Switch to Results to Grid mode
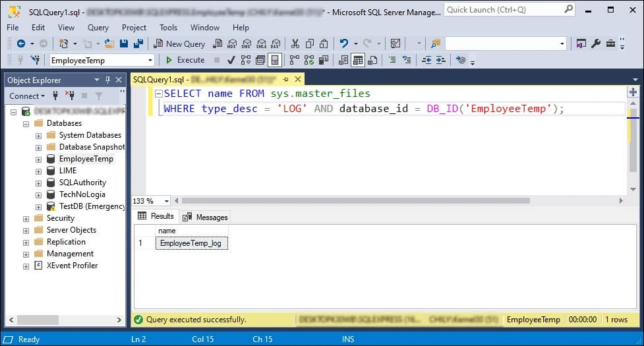 click(358, 61)
